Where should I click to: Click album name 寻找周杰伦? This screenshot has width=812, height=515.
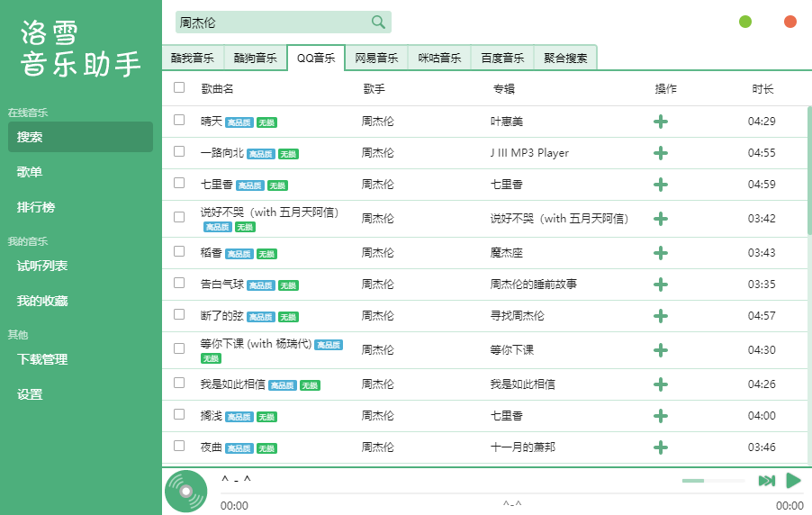517,316
